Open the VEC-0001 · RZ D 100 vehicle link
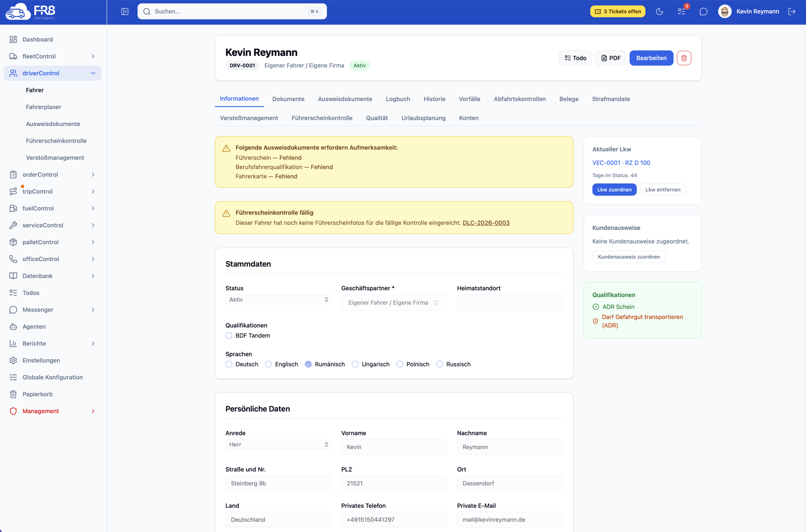The height and width of the screenshot is (532, 806). click(621, 163)
